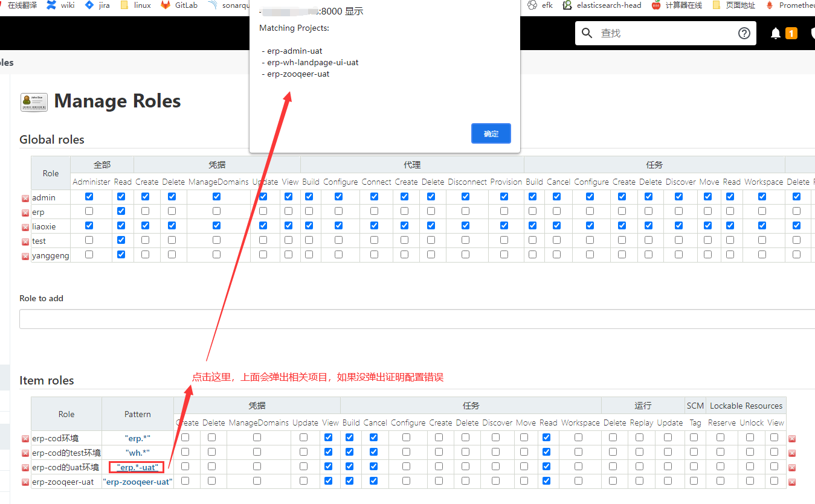Click the "erp.*" pattern link
The width and height of the screenshot is (815, 504).
tap(138, 438)
